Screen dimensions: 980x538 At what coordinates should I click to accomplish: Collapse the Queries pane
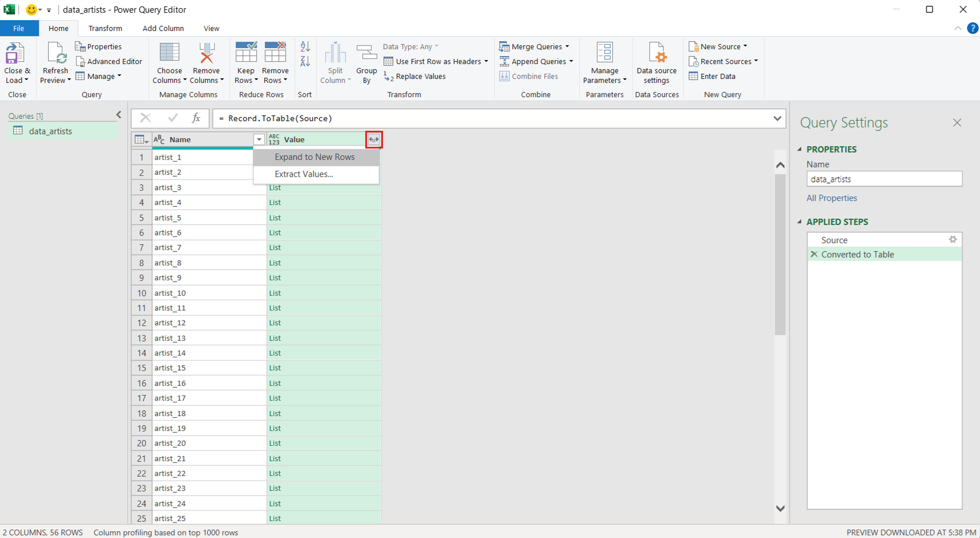[119, 114]
